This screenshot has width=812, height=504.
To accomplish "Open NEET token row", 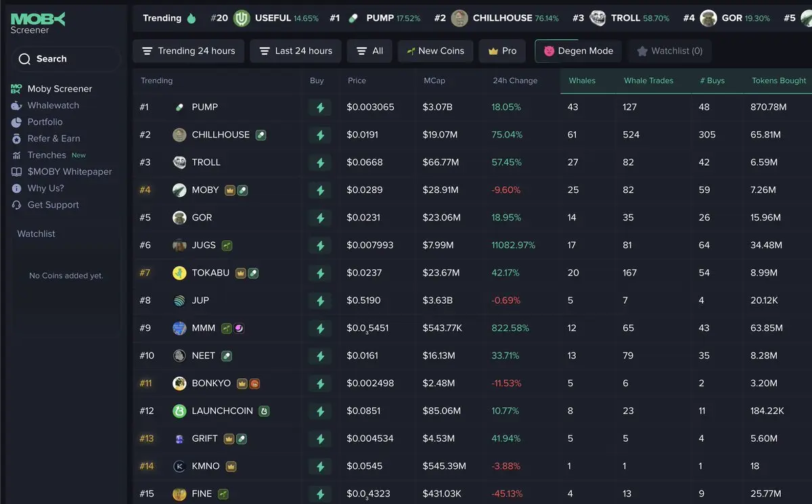I will tap(472, 356).
